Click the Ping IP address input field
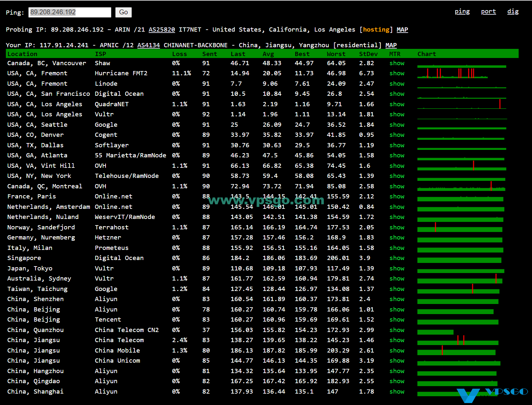532x405 pixels. [x=70, y=12]
